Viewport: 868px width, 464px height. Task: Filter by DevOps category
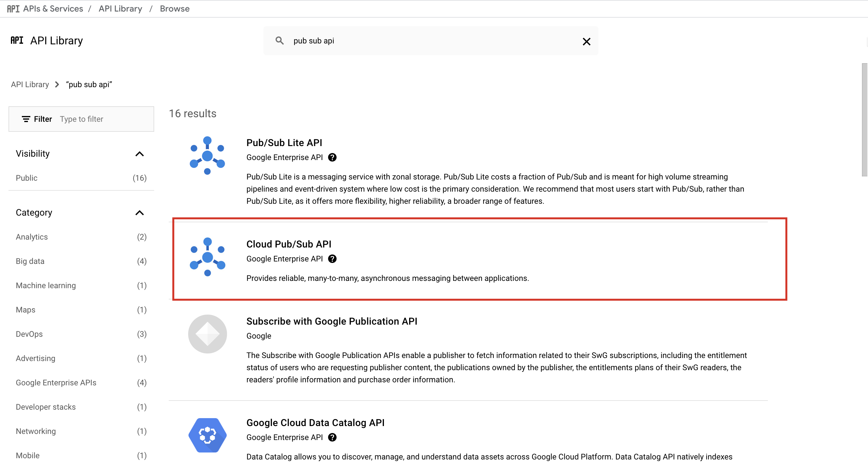coord(81,334)
